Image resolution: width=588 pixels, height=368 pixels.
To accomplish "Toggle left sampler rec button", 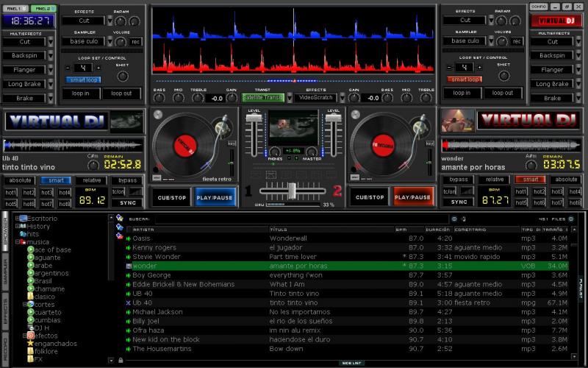I will pos(135,42).
